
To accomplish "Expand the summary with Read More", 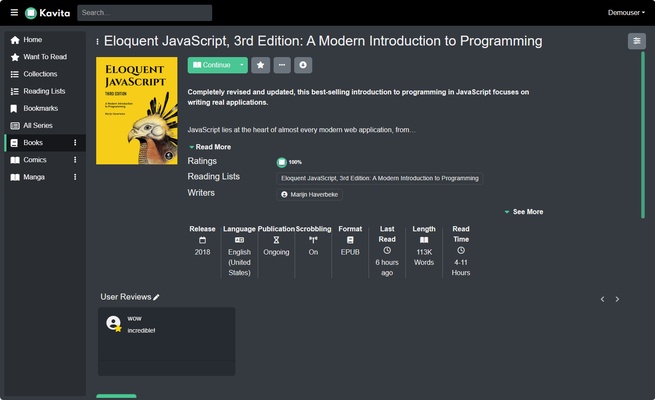I will tap(209, 147).
